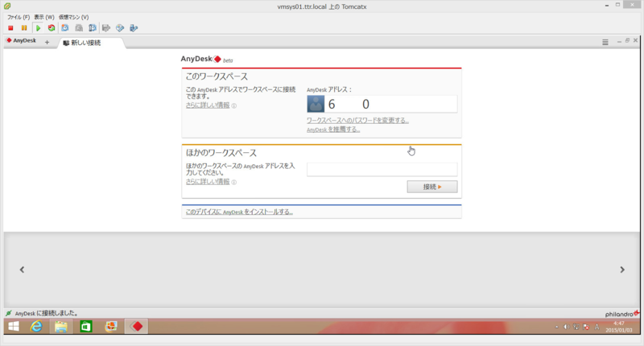Click the AnyDesk taskbar icon
644x346 pixels.
(136, 327)
